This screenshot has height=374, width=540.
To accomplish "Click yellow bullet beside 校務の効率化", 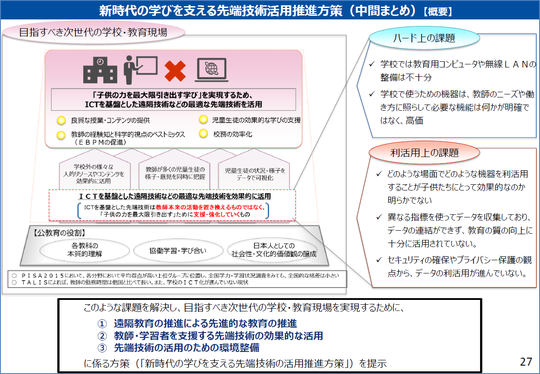I will pyautogui.click(x=203, y=133).
